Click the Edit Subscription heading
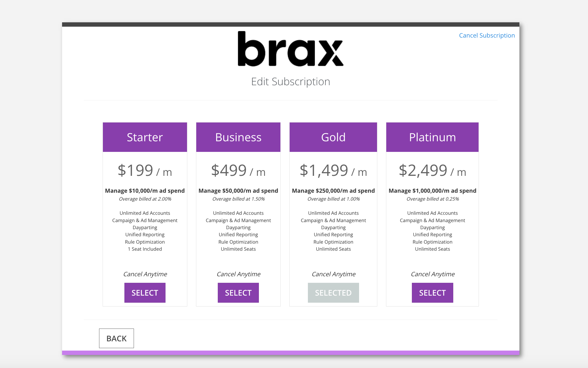588x368 pixels. [290, 82]
